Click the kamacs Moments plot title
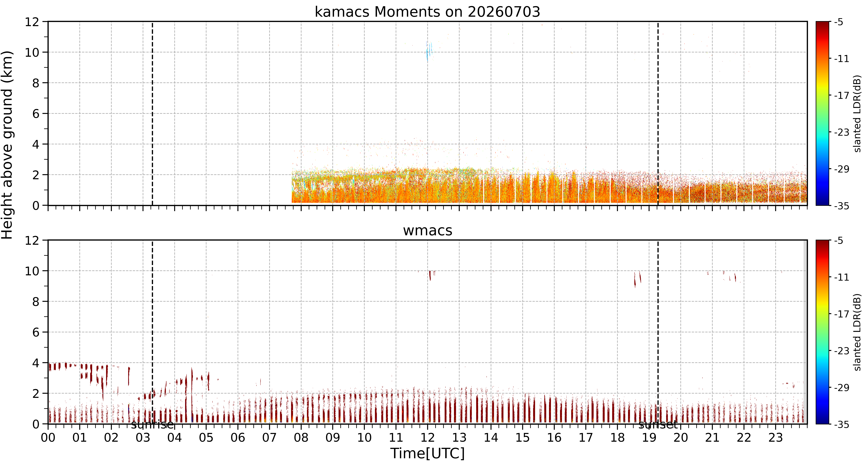Viewport: 868px width, 467px height. [x=427, y=12]
